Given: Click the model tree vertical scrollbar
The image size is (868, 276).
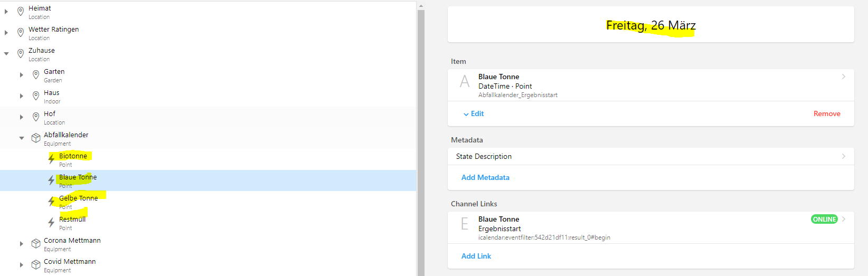Looking at the screenshot, I should [421, 142].
